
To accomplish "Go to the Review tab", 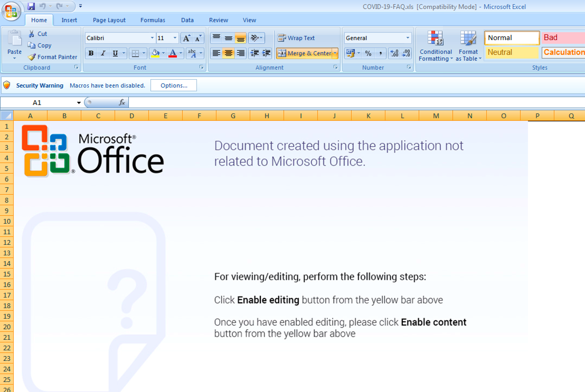I will [x=219, y=20].
